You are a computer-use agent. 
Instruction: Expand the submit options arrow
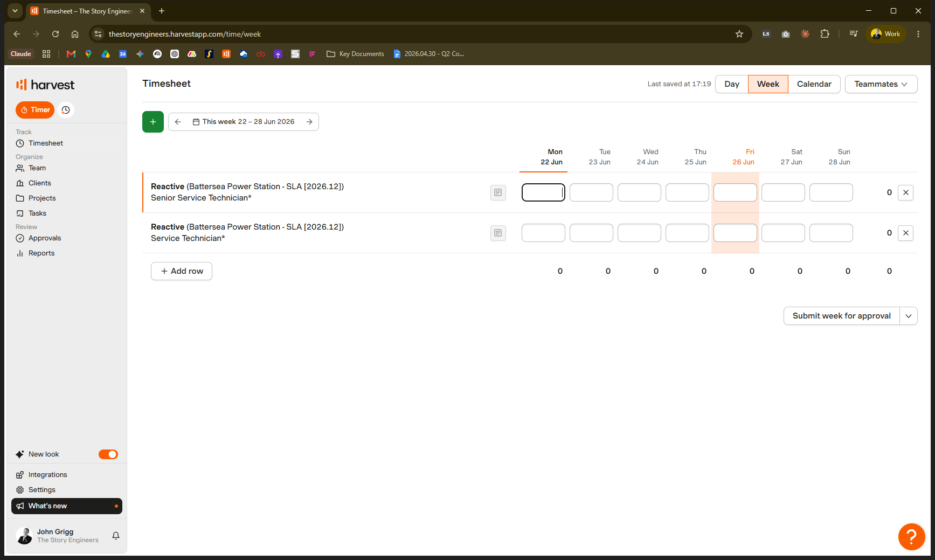909,316
